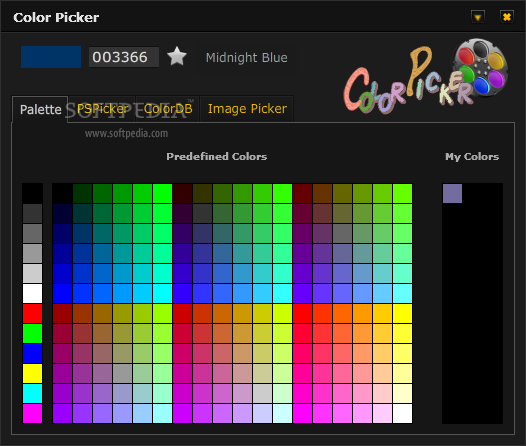Click the Midnight Blue color name
This screenshot has width=526, height=446.
pos(247,58)
